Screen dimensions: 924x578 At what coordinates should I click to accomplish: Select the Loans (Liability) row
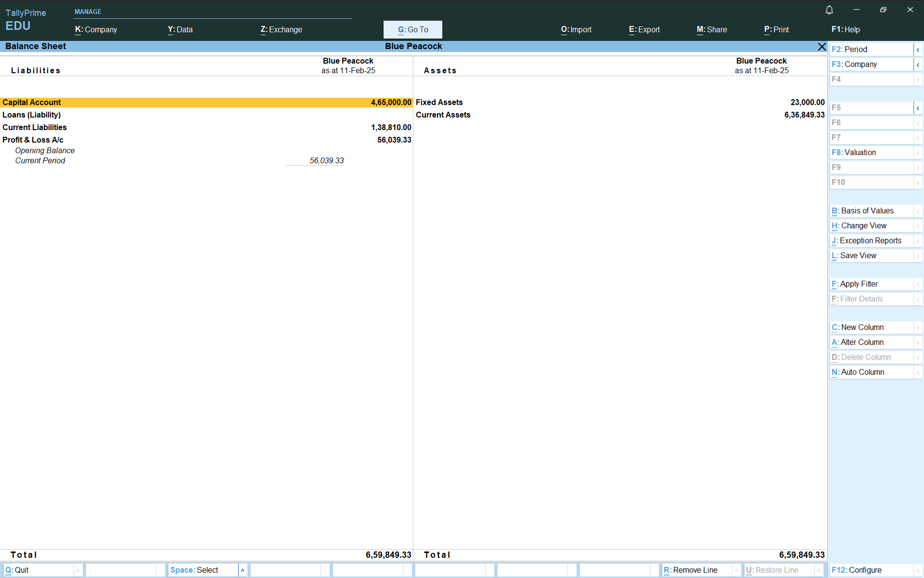click(206, 115)
